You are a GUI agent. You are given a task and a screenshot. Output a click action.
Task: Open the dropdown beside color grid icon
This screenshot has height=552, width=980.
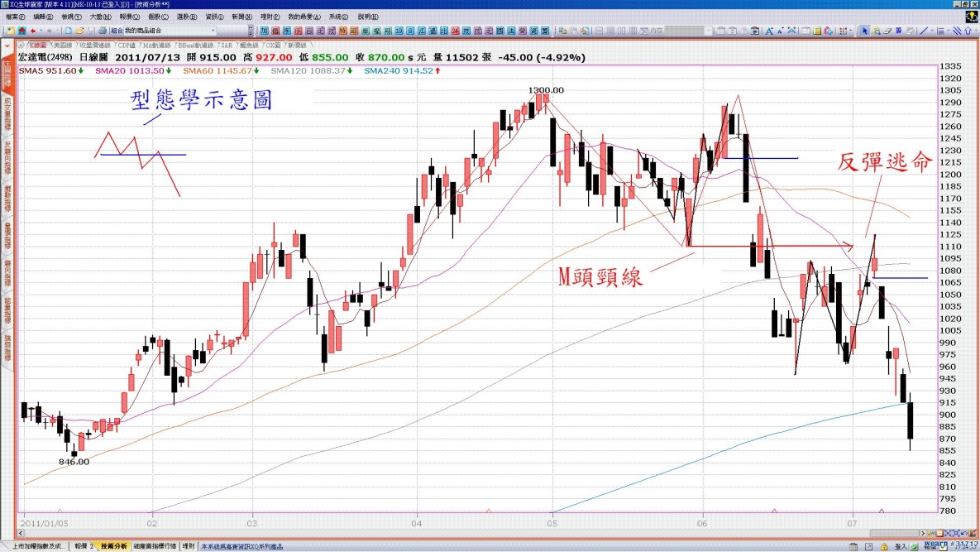851,31
